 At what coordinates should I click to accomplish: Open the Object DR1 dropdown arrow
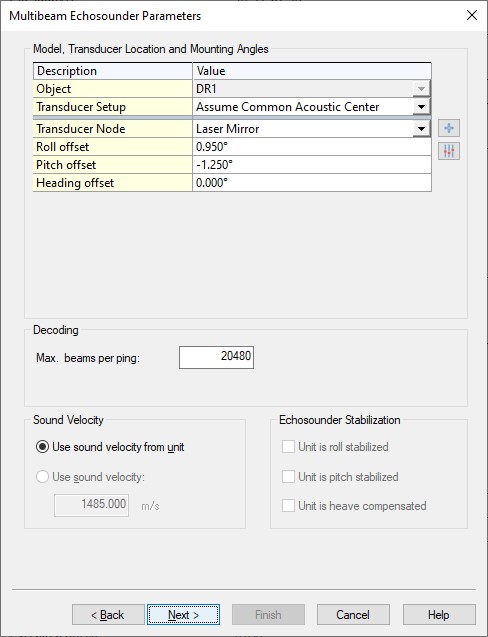pyautogui.click(x=421, y=89)
